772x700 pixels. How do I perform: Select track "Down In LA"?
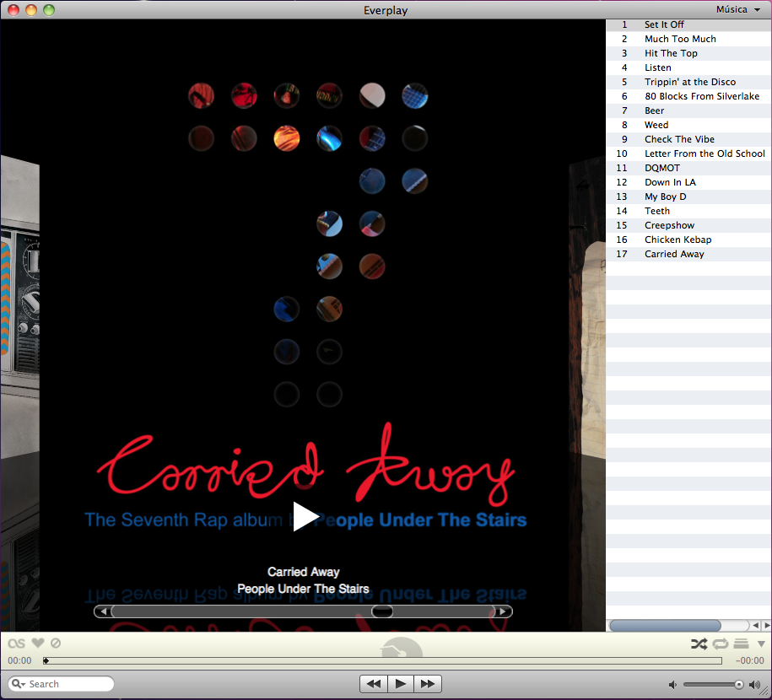click(x=688, y=182)
